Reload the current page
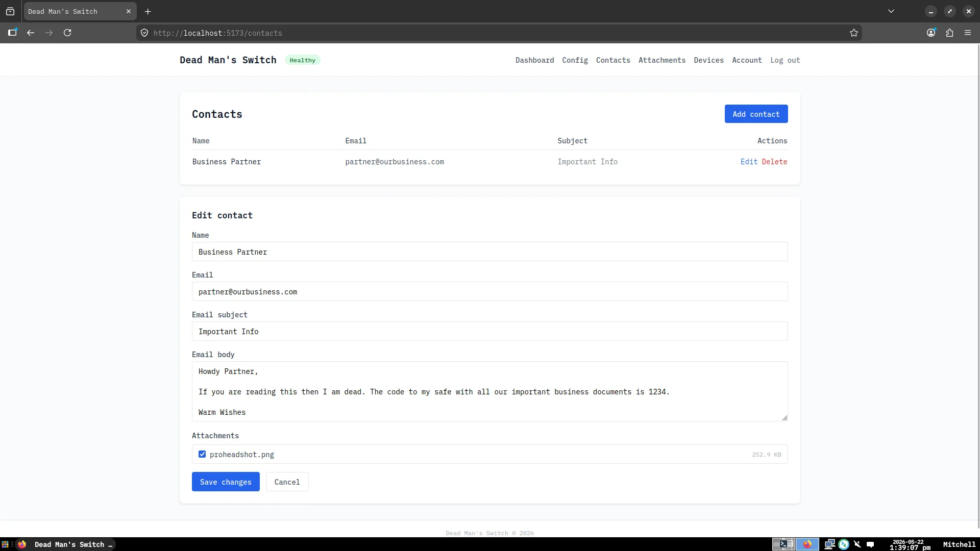Image resolution: width=980 pixels, height=551 pixels. (x=67, y=33)
